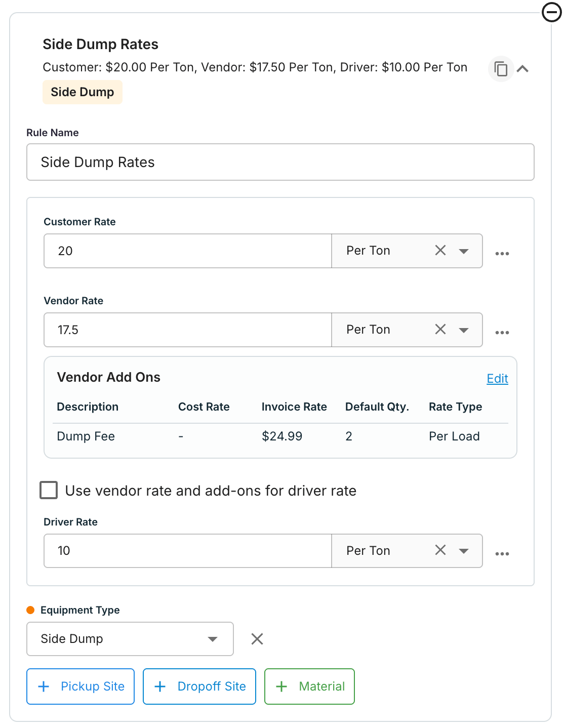Remove the Equipment Type condition
Screen dimensions: 564x728
(x=257, y=639)
